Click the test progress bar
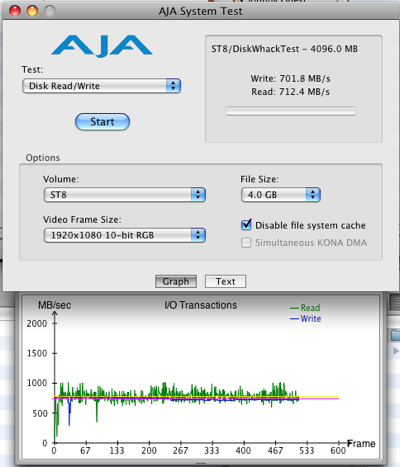This screenshot has height=467, width=400. (291, 111)
